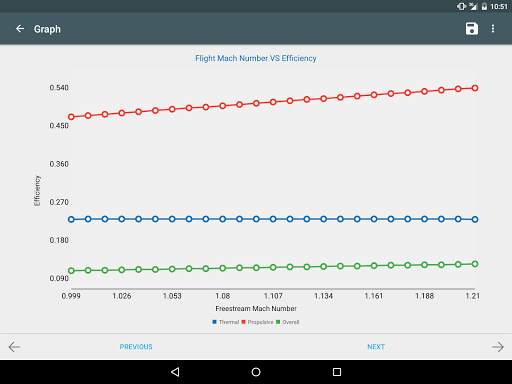The image size is (512, 384).
Task: Go to the PREVIOUS graph
Action: click(x=136, y=347)
